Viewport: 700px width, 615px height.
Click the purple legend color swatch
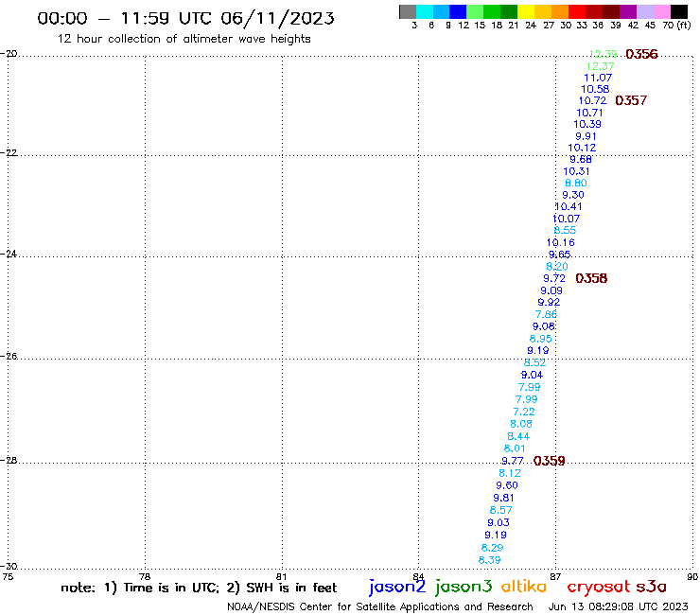(x=628, y=11)
